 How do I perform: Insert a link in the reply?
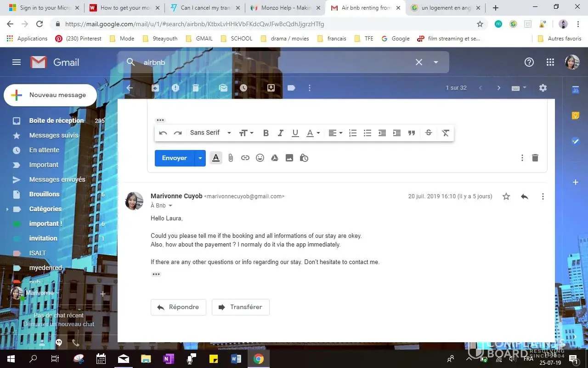click(245, 158)
